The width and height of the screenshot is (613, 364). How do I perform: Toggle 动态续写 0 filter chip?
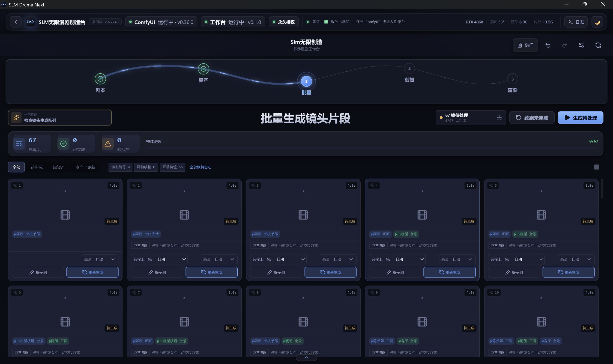tap(120, 167)
